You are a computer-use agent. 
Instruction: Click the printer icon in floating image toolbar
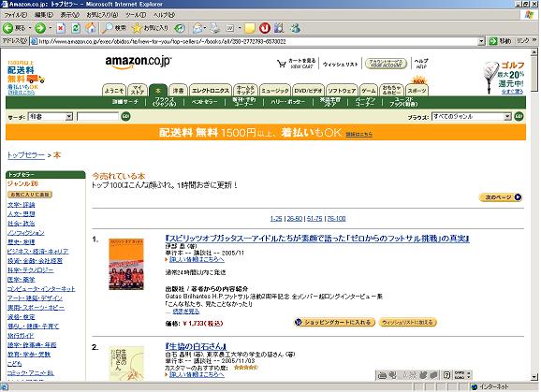pyautogui.click(x=382, y=375)
